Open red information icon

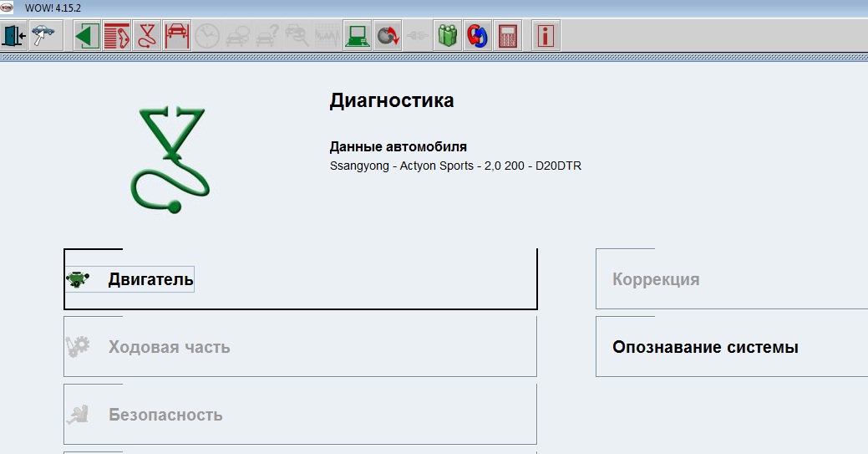coord(546,36)
